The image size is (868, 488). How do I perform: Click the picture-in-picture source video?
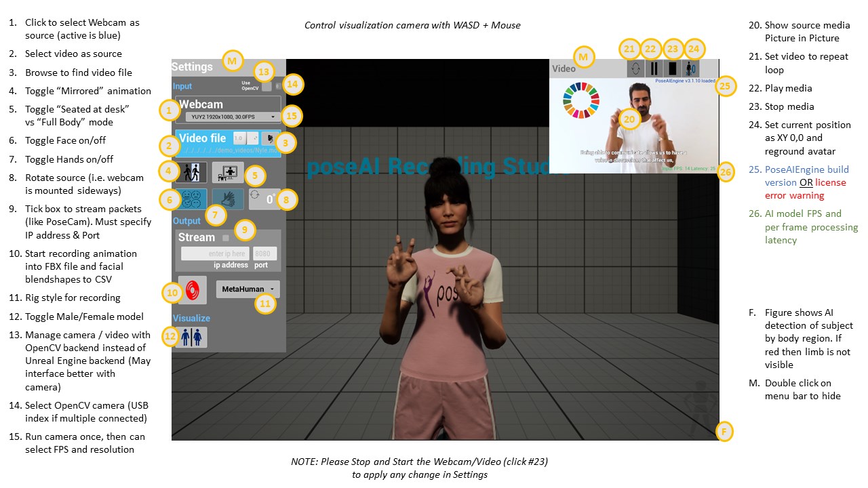pyautogui.click(x=633, y=125)
